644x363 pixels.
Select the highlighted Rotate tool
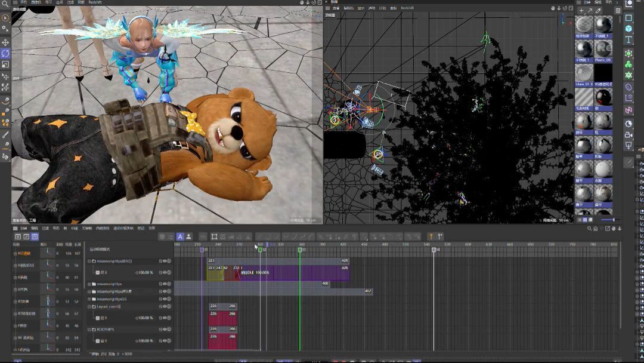5,53
